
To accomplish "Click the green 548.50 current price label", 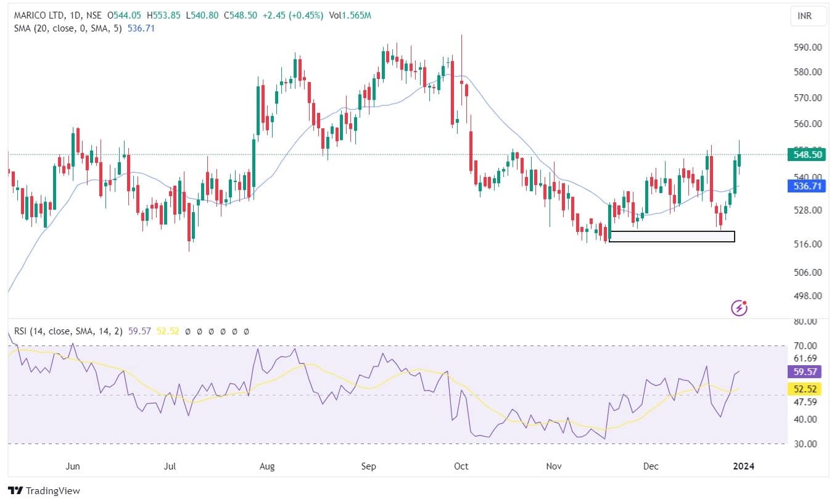I will point(806,155).
